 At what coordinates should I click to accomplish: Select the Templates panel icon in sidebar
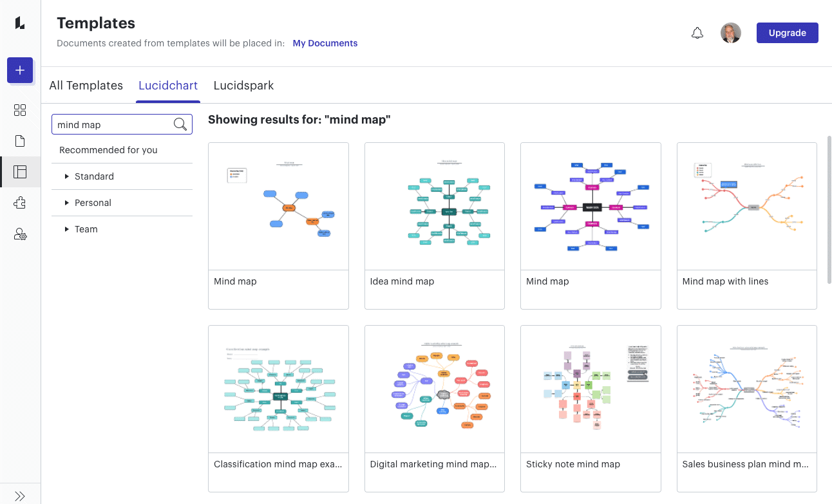(x=20, y=172)
